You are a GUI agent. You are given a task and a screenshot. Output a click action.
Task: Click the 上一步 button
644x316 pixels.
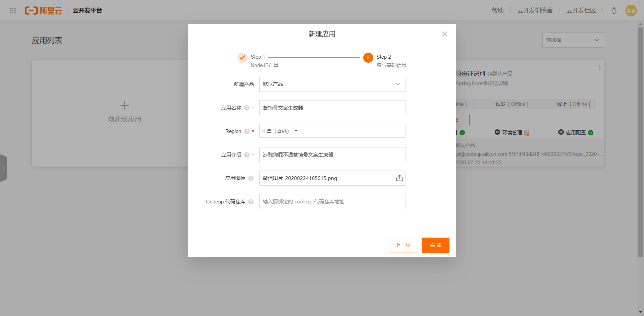coord(403,245)
